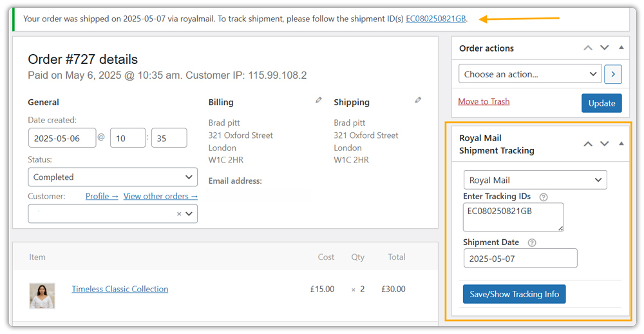Click the Customer IP 115.99.108.2 text
Screen dimensions: 644x334
tap(246, 75)
